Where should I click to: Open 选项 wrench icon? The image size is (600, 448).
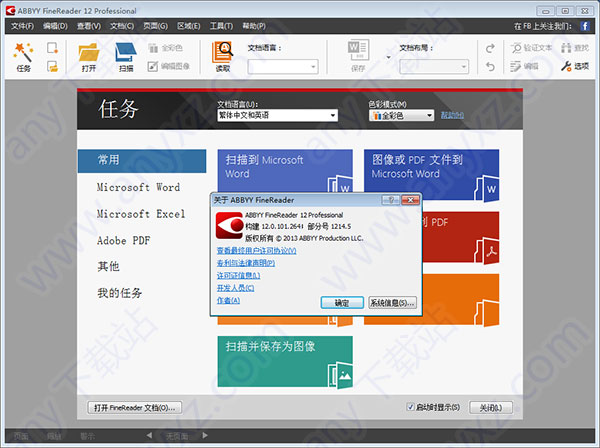point(575,66)
